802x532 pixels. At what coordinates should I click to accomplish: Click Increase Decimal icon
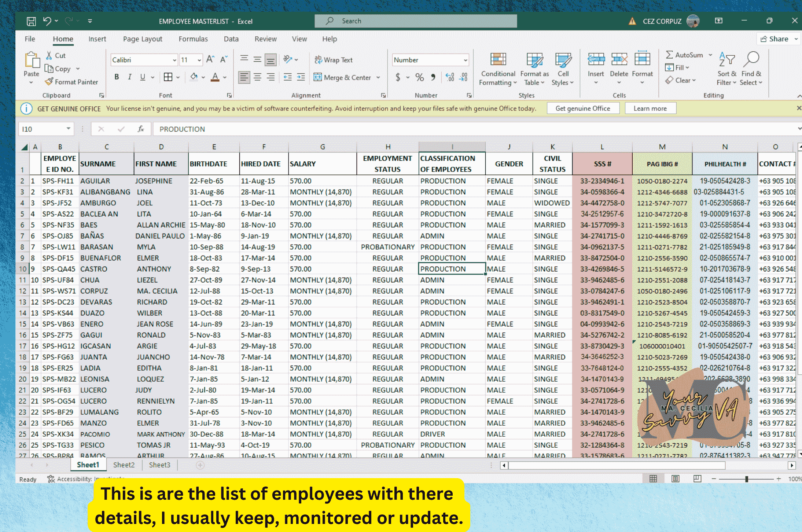click(x=450, y=77)
